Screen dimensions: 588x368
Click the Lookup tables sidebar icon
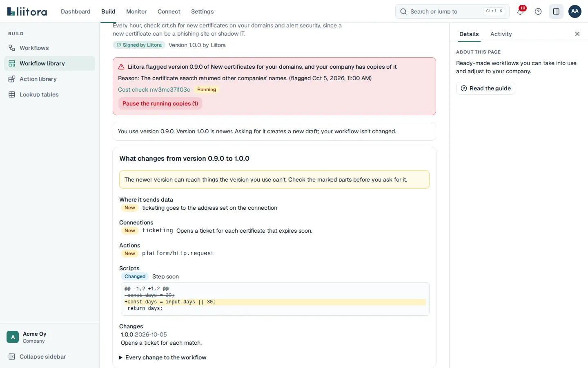[12, 94]
